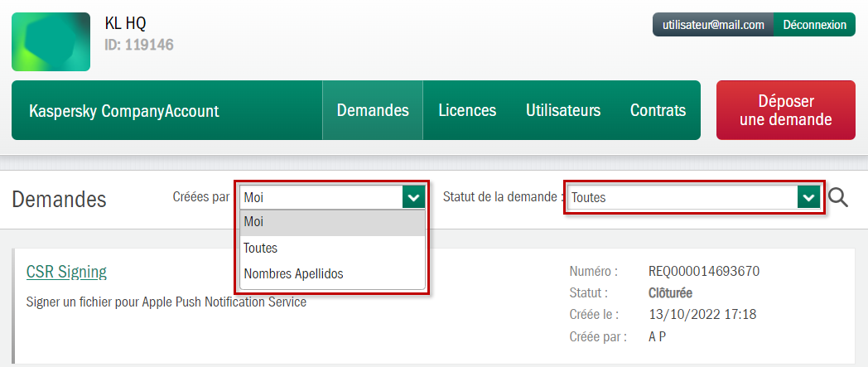The image size is (868, 367).
Task: Click the request number REQ000014693670
Action: pos(703,272)
